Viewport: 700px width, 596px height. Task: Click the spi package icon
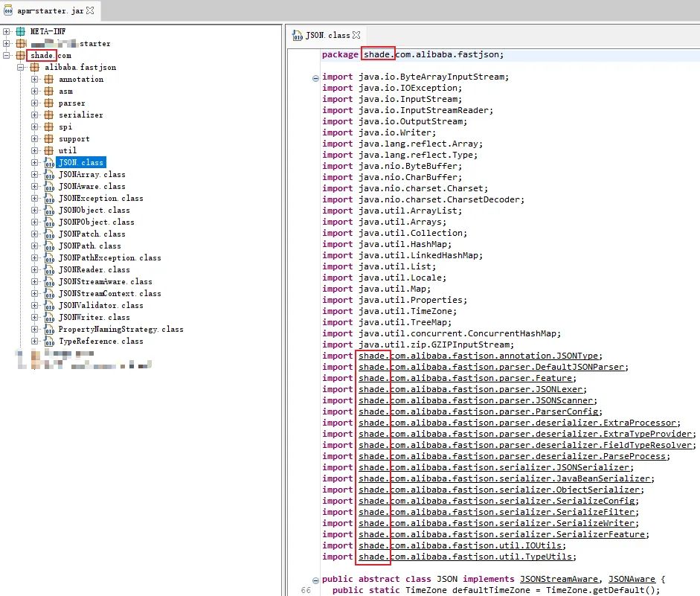(x=49, y=126)
